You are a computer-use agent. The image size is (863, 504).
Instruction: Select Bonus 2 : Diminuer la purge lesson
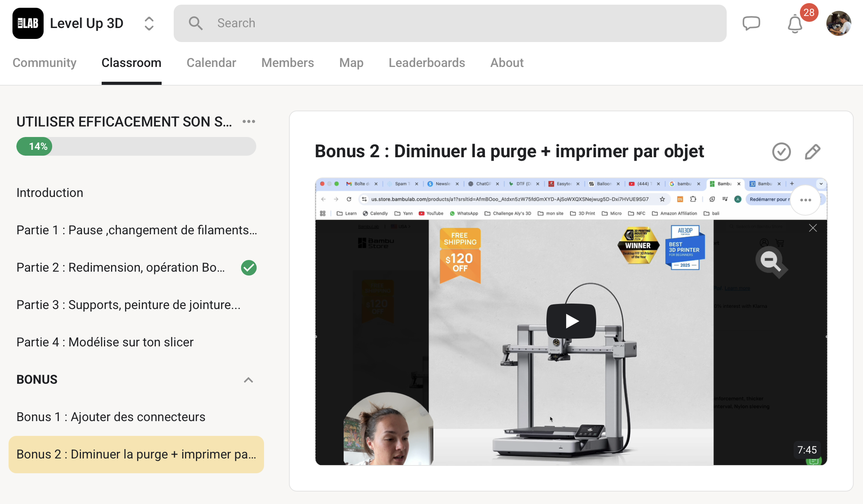pos(136,454)
